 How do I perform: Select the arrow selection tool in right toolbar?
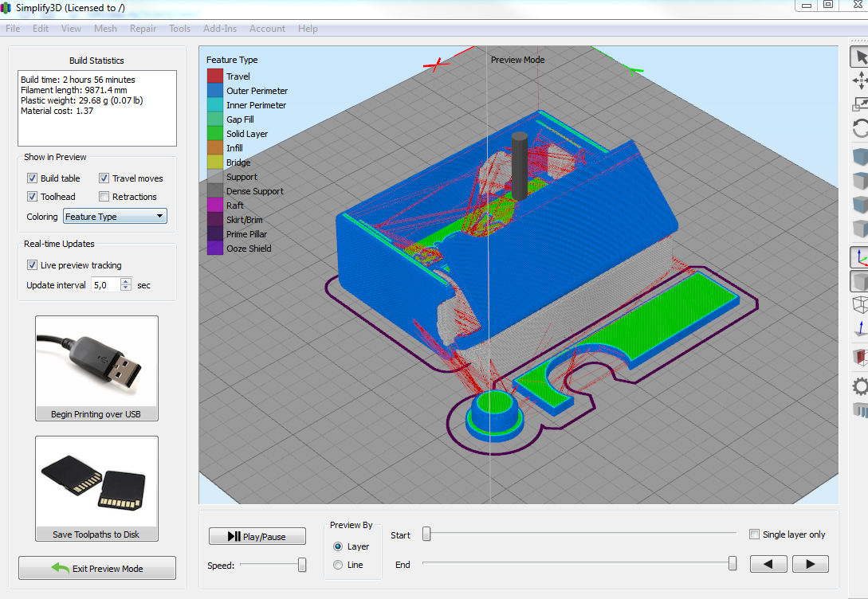[x=860, y=57]
